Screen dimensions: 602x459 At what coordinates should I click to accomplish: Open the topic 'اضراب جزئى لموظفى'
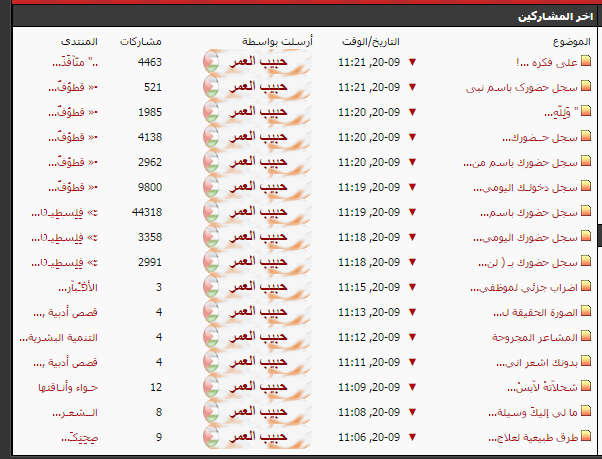[x=525, y=287]
